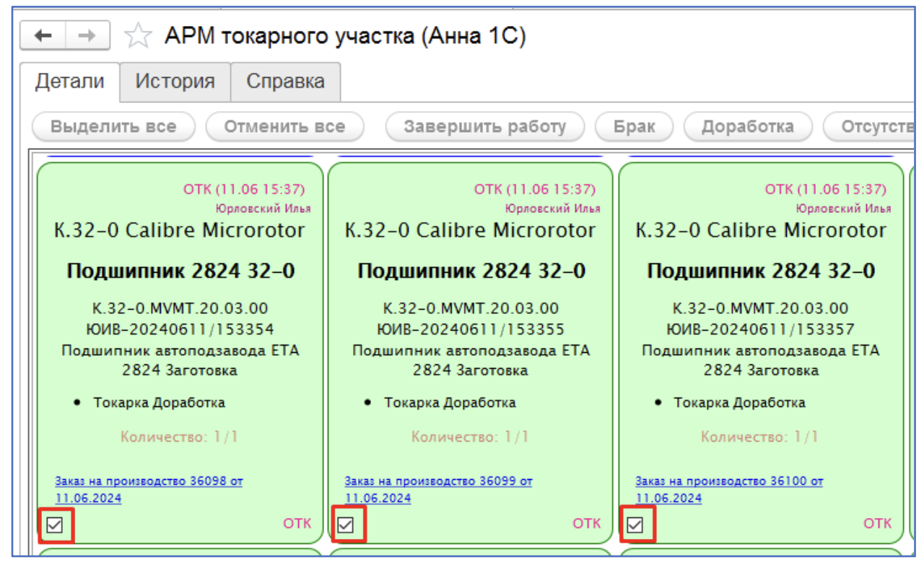Mark selected parts as Брак
This screenshot has width=924, height=570.
634,127
